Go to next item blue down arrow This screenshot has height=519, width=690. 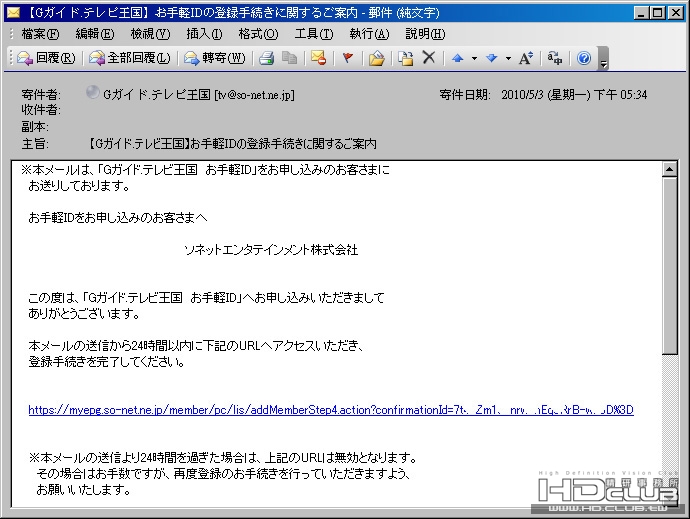click(x=492, y=58)
